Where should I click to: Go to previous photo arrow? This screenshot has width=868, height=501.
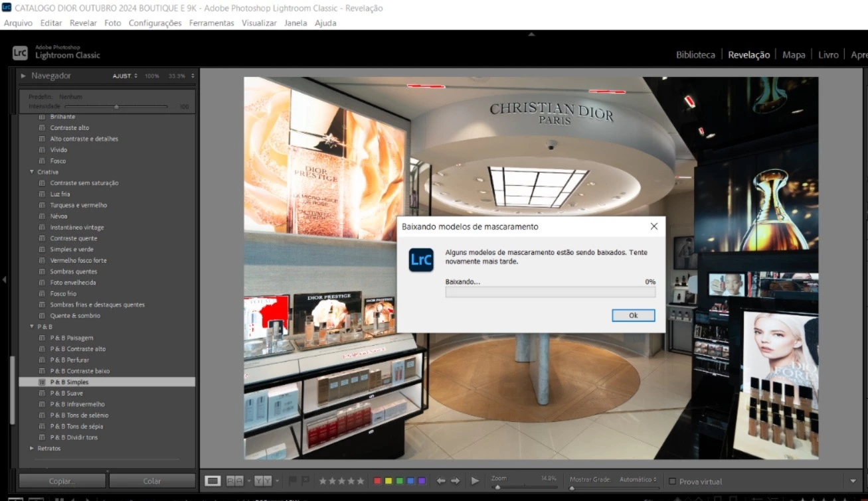[440, 481]
